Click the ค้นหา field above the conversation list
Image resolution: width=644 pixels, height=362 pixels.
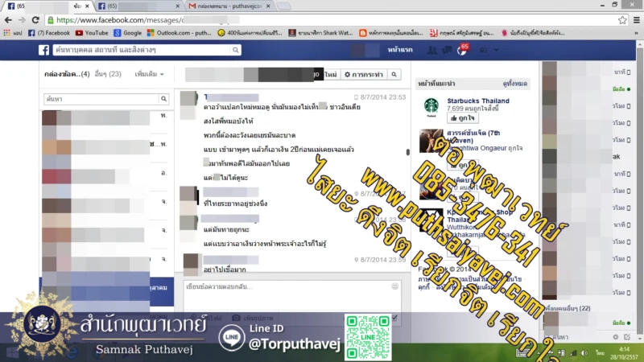(101, 99)
